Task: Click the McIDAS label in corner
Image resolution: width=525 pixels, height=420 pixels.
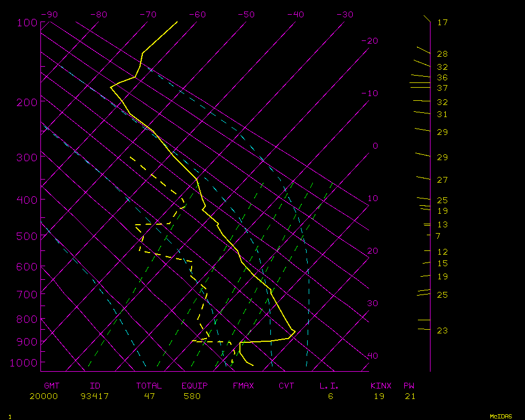Action: point(501,416)
